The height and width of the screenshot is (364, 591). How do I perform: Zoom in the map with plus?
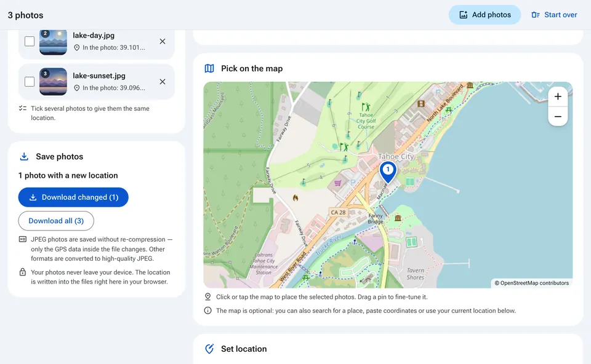[558, 97]
